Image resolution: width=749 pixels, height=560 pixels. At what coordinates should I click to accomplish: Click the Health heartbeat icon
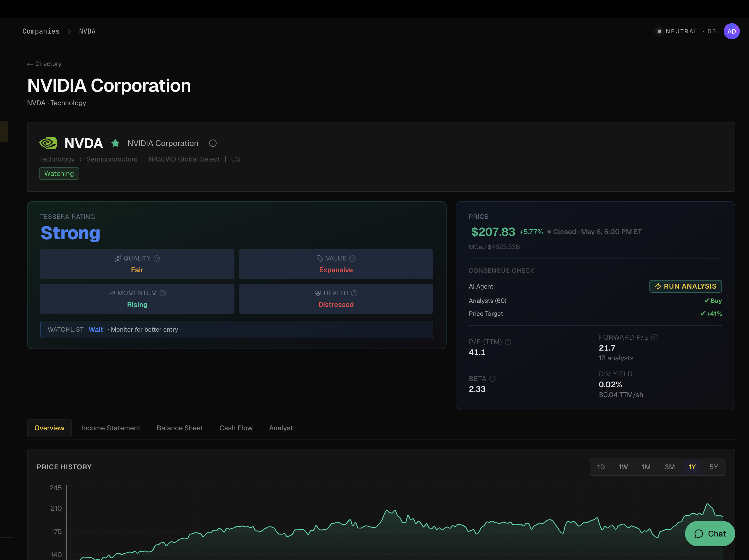(318, 293)
